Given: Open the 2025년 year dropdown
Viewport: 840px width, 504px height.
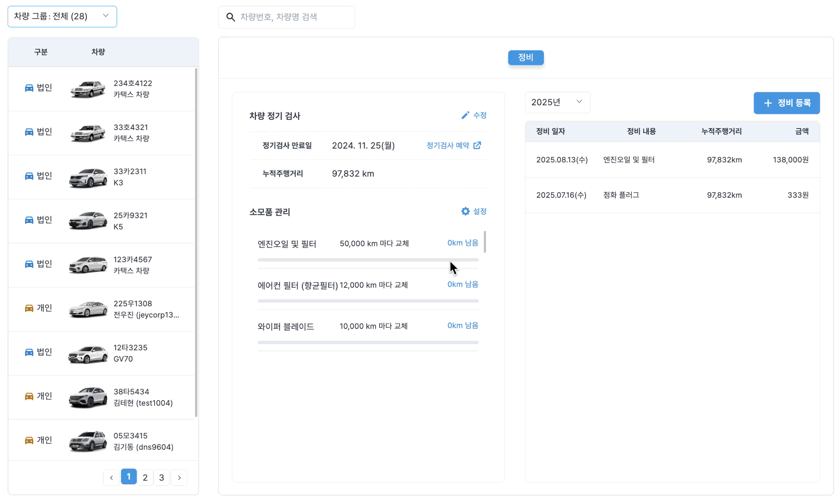Looking at the screenshot, I should tap(557, 102).
